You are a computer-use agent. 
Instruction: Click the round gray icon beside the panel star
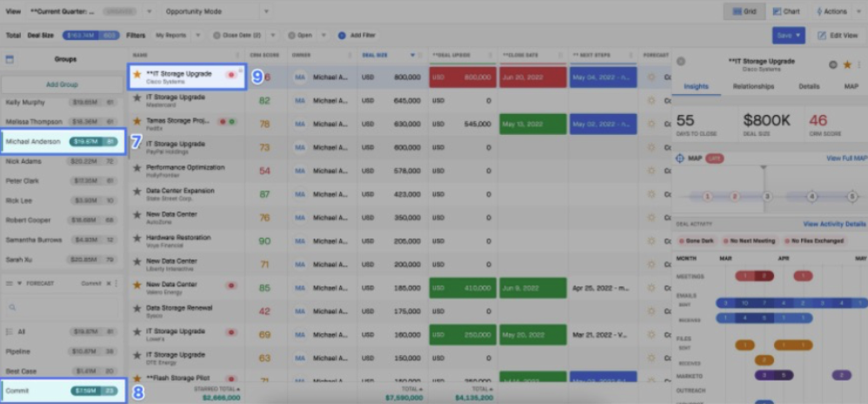click(832, 64)
